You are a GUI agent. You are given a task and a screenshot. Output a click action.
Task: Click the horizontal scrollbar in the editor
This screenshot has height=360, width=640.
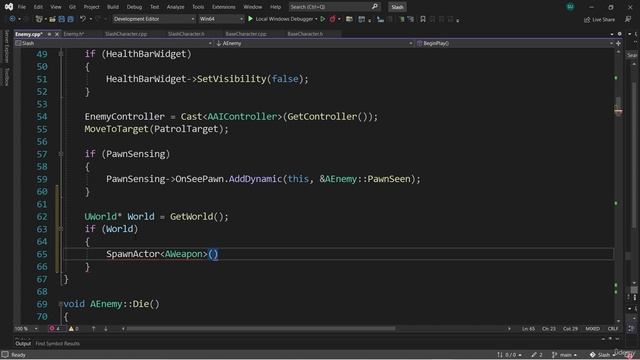[261, 329]
